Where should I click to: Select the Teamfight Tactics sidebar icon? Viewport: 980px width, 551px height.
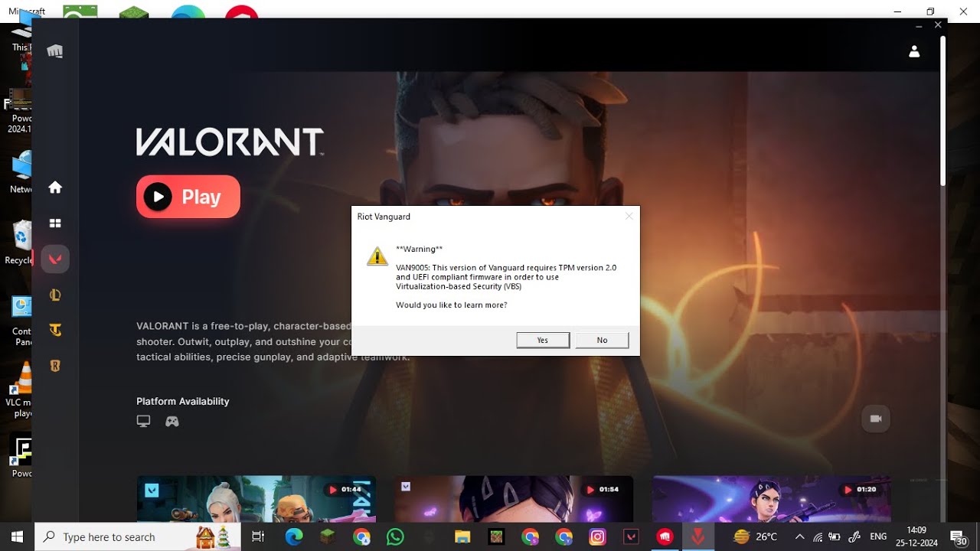[x=55, y=331]
